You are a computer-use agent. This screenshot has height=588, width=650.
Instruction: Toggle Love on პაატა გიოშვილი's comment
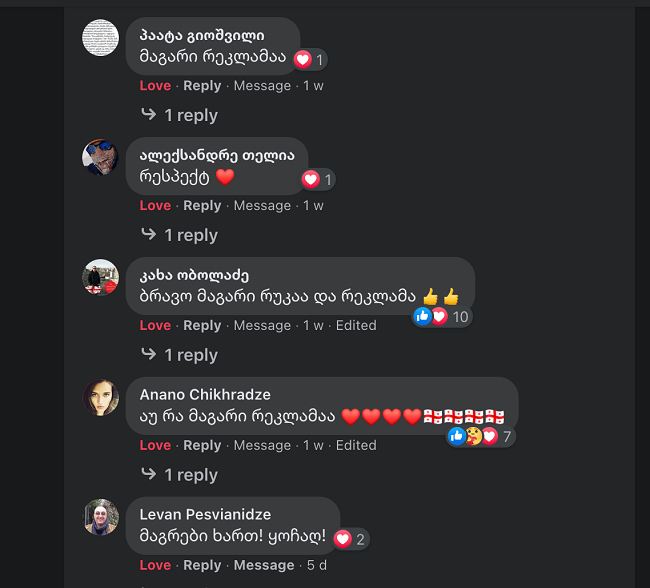[155, 85]
